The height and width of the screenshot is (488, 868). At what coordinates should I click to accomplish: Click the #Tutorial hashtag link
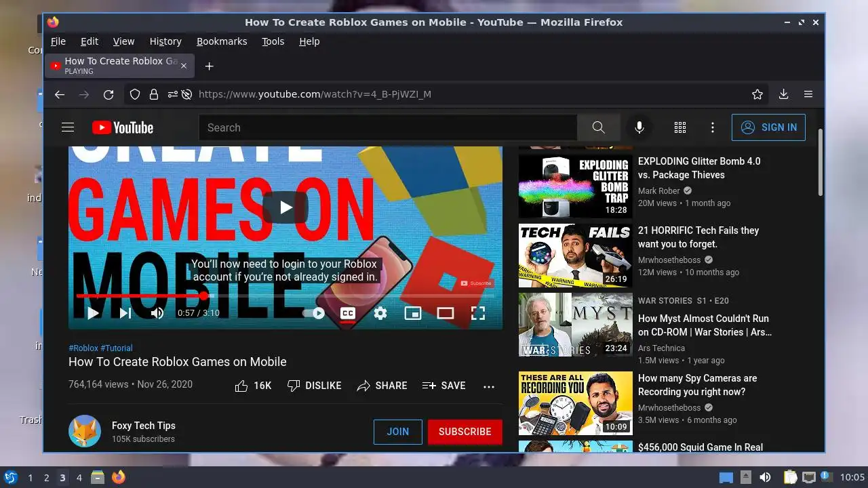click(x=117, y=348)
